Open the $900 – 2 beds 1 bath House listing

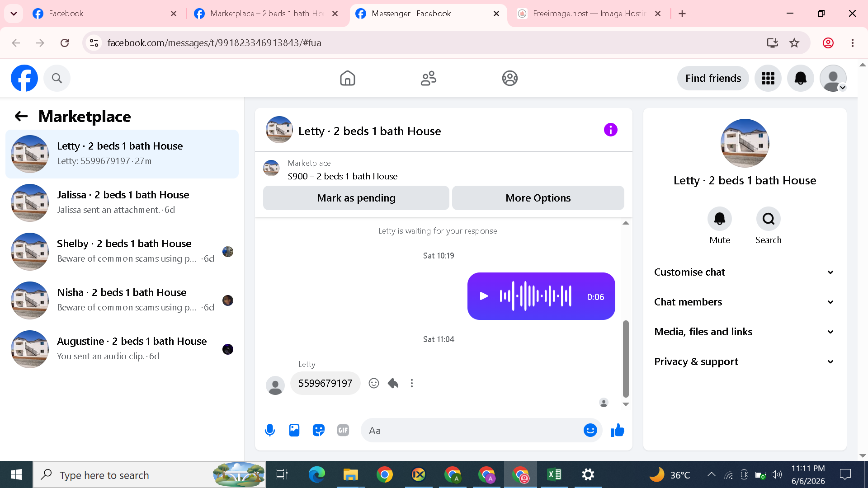pyautogui.click(x=342, y=176)
